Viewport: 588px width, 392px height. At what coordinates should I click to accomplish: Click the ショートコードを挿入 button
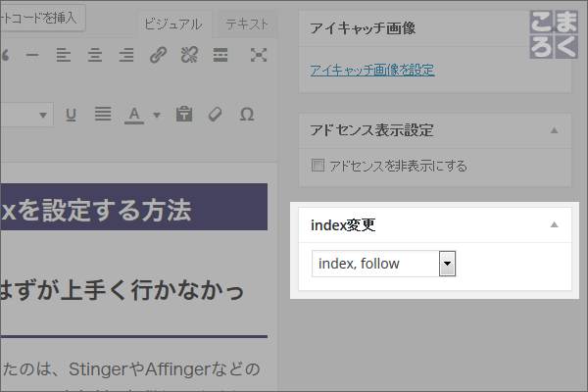pyautogui.click(x=42, y=18)
